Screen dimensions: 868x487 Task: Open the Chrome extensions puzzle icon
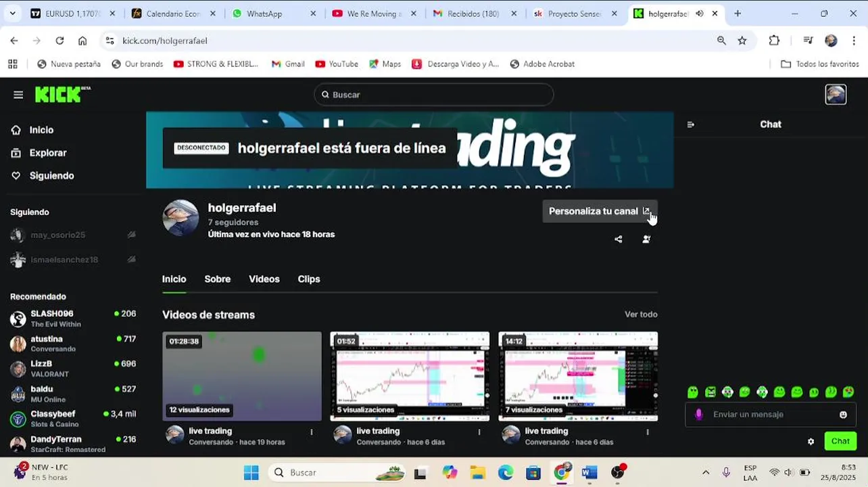[774, 41]
